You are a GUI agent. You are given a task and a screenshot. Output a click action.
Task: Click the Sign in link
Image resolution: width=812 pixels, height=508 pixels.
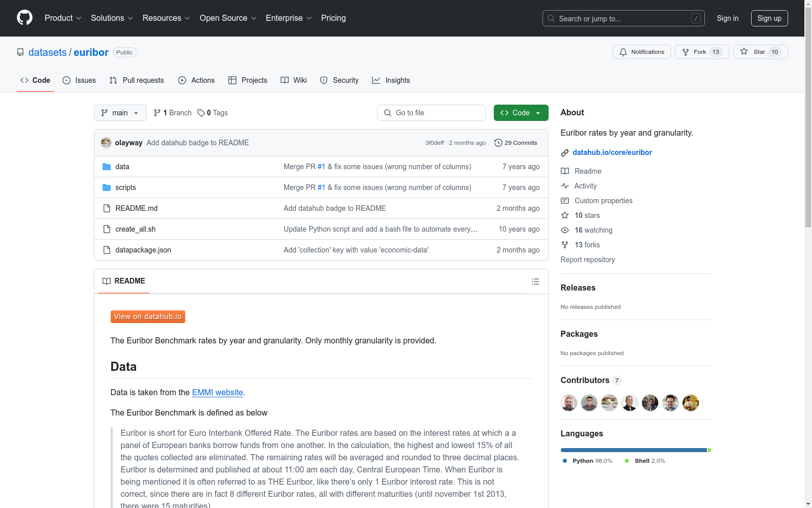coord(728,18)
